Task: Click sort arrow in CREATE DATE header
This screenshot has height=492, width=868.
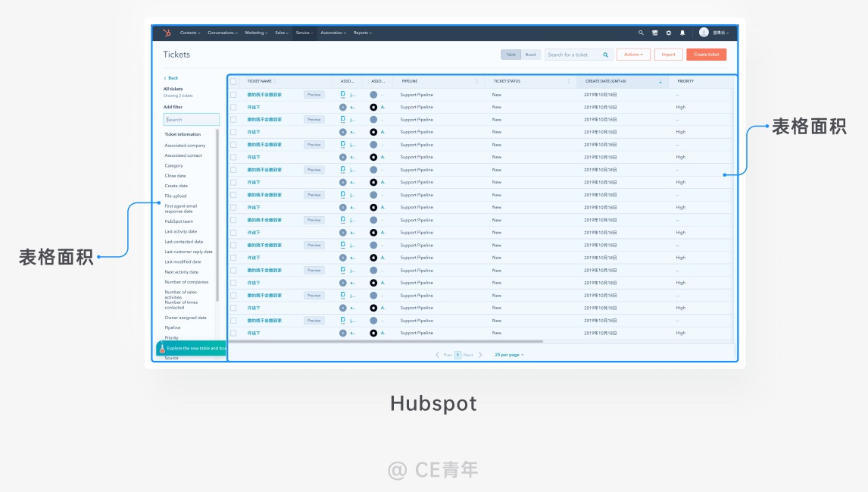Action: pos(660,81)
